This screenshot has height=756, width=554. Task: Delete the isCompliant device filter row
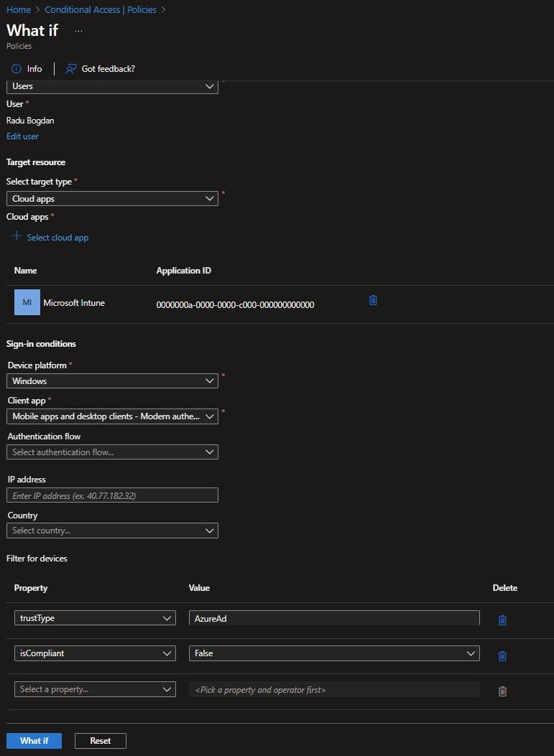[x=502, y=655]
